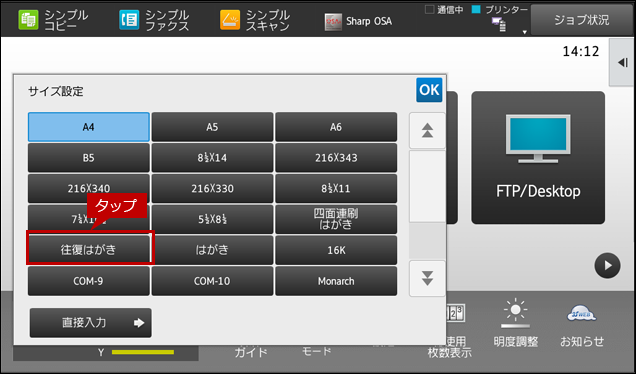The width and height of the screenshot is (636, 374).
Task: Select Monarch envelope size
Action: coord(336,281)
